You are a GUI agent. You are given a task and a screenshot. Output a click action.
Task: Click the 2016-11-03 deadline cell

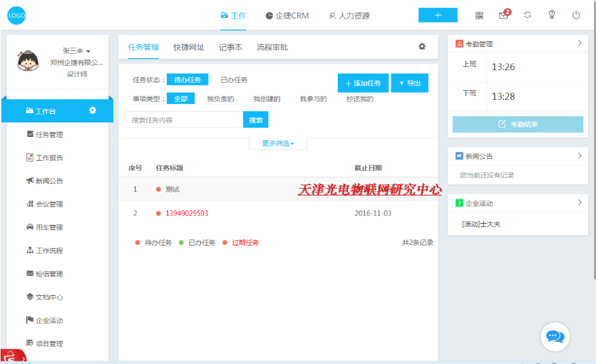(x=373, y=213)
